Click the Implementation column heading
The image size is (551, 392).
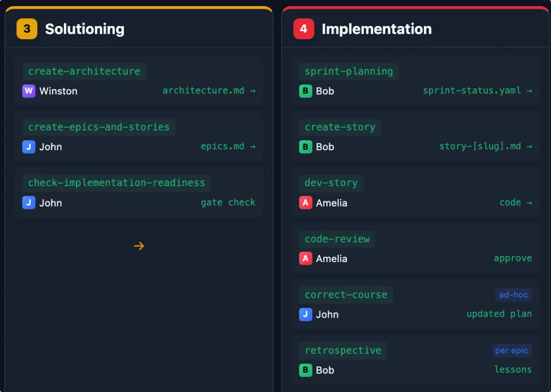pyautogui.click(x=377, y=29)
